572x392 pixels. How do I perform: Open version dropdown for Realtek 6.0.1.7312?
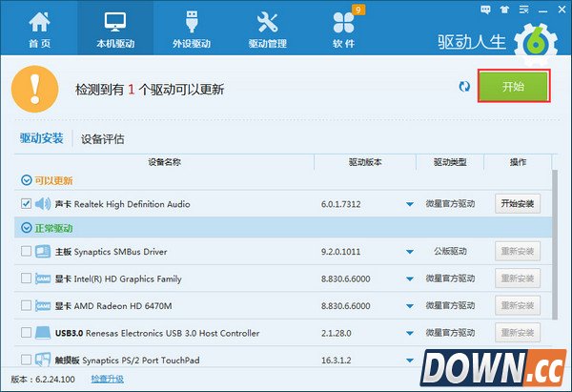pyautogui.click(x=410, y=204)
